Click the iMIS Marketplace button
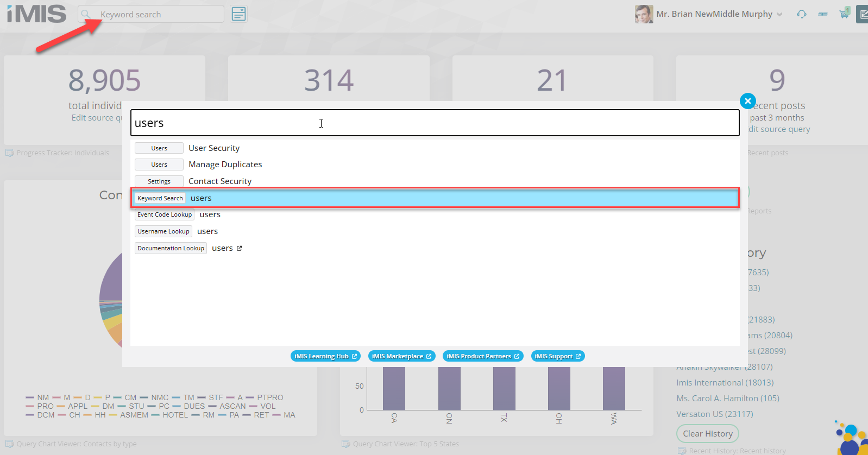 coord(401,356)
